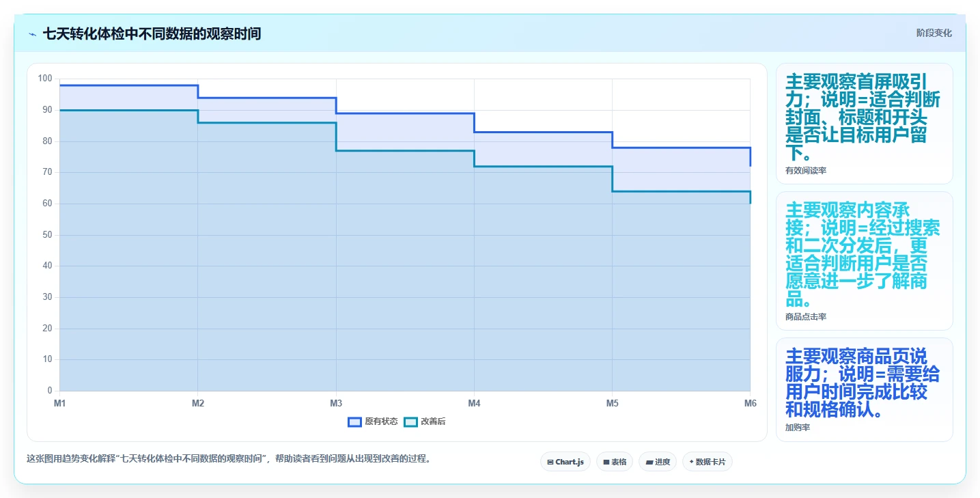This screenshot has height=498, width=980.
Task: Click the M3 x-axis label
Action: coord(336,404)
